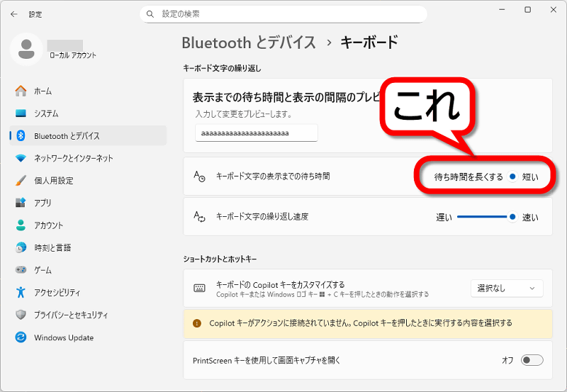Viewport: 567px width, 392px height.
Task: Open Personalization paintbrush icon
Action: point(21,181)
